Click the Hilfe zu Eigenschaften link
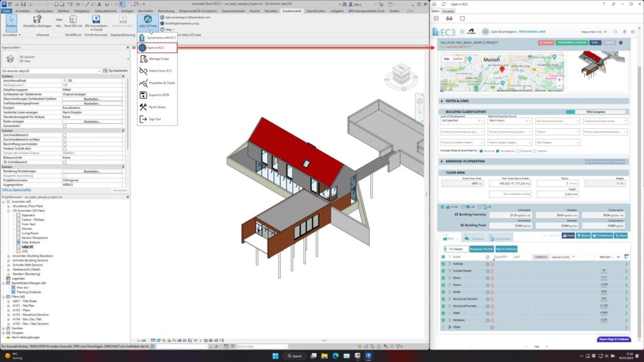Image resolution: width=644 pixels, height=362 pixels. click(16, 190)
